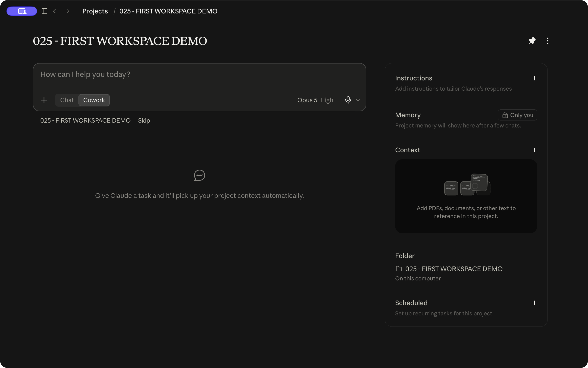588x368 pixels.
Task: Navigate to Projects in the breadcrumb
Action: (x=95, y=11)
